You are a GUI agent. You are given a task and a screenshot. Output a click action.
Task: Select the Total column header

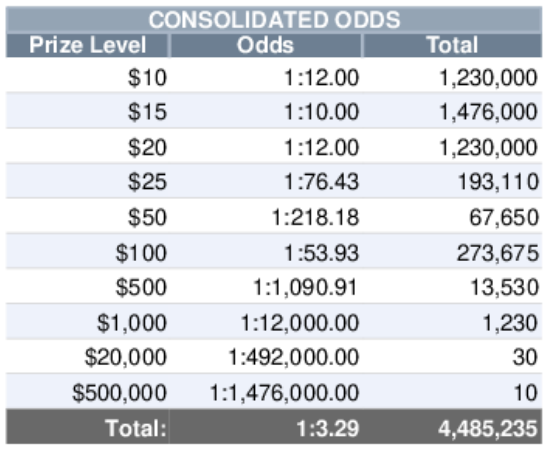pyautogui.click(x=452, y=45)
